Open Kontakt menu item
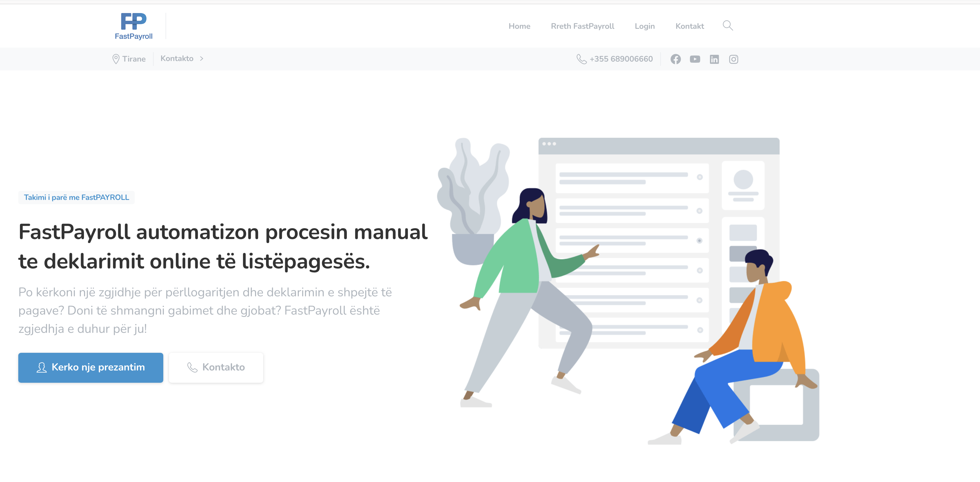Image resolution: width=980 pixels, height=482 pixels. [x=689, y=26]
